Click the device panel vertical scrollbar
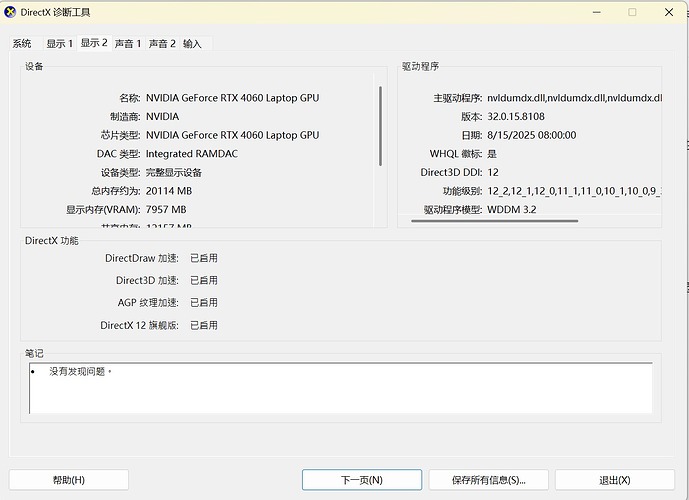The image size is (689, 500). (380, 126)
